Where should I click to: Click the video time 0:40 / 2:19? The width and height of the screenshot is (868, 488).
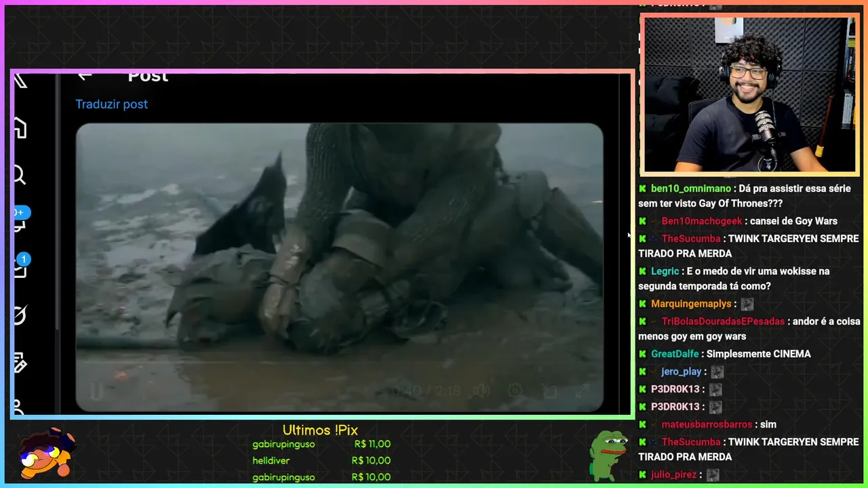point(426,390)
